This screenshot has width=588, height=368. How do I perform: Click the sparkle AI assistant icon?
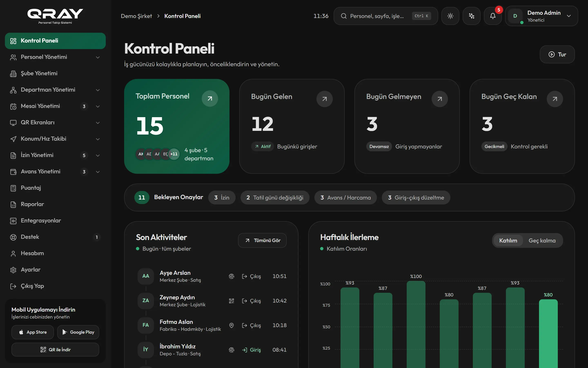click(x=471, y=16)
